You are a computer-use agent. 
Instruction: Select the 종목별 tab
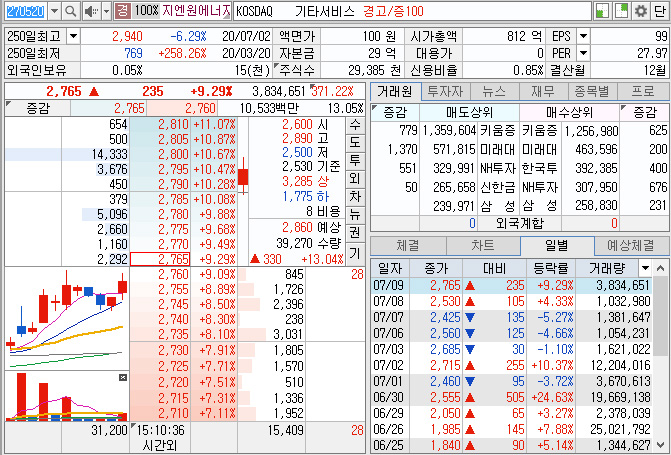[592, 91]
